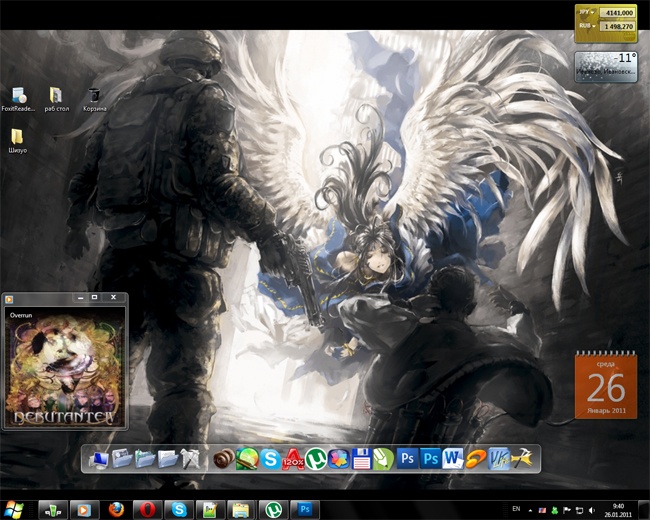Click the EN language indicator
This screenshot has width=650, height=520.
(516, 508)
